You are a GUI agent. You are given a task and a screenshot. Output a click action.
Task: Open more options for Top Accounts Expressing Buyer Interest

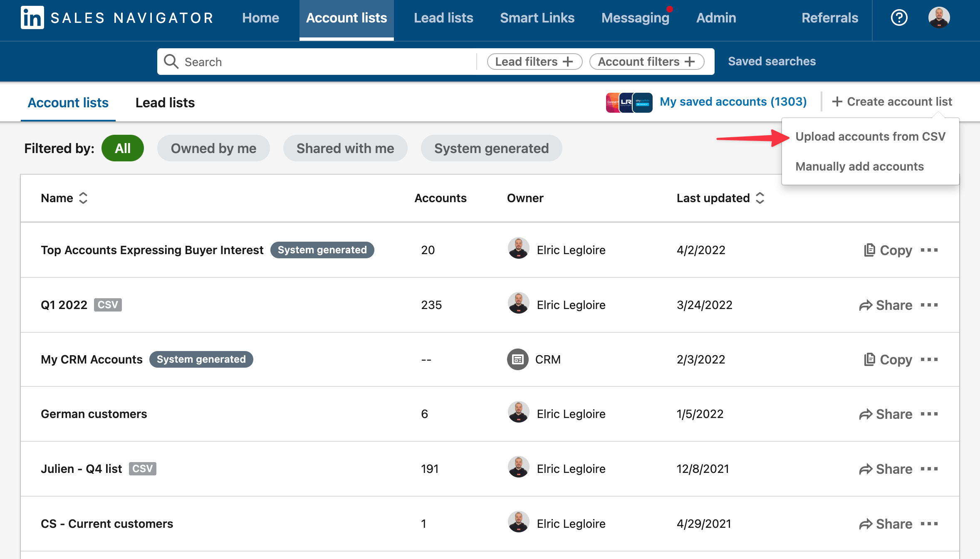[929, 250]
